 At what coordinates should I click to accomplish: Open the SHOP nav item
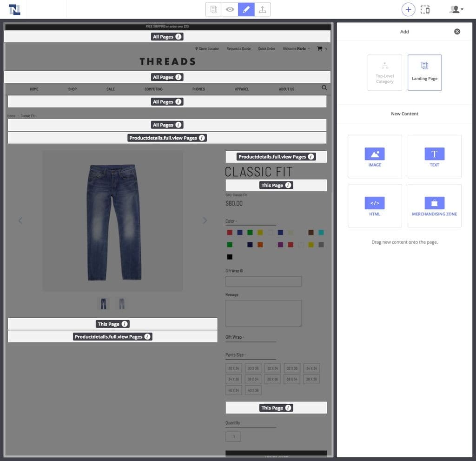tap(72, 89)
